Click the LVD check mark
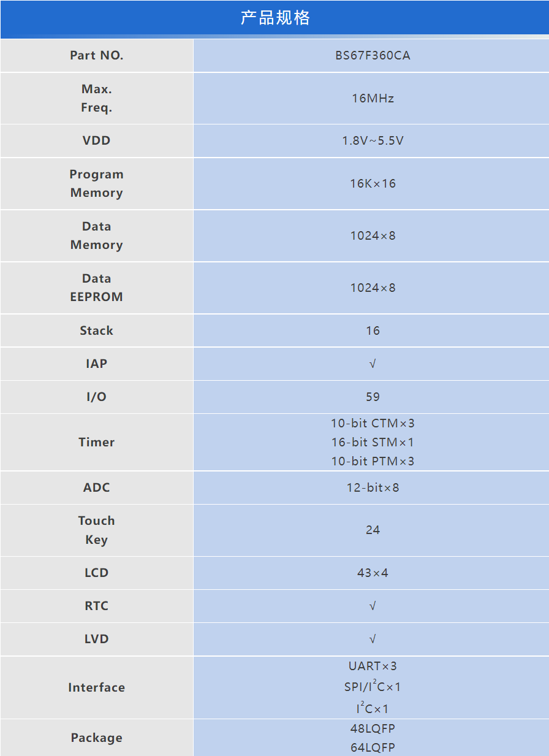The height and width of the screenshot is (756, 549). tap(373, 640)
